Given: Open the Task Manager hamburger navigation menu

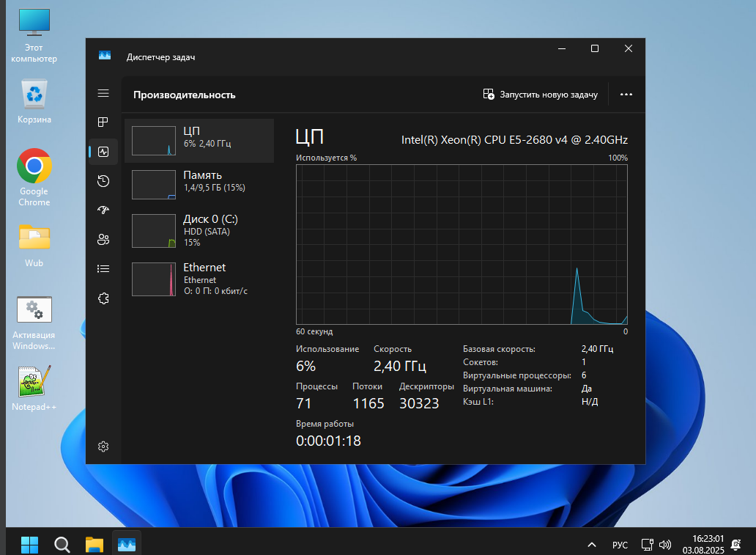Looking at the screenshot, I should [x=103, y=93].
